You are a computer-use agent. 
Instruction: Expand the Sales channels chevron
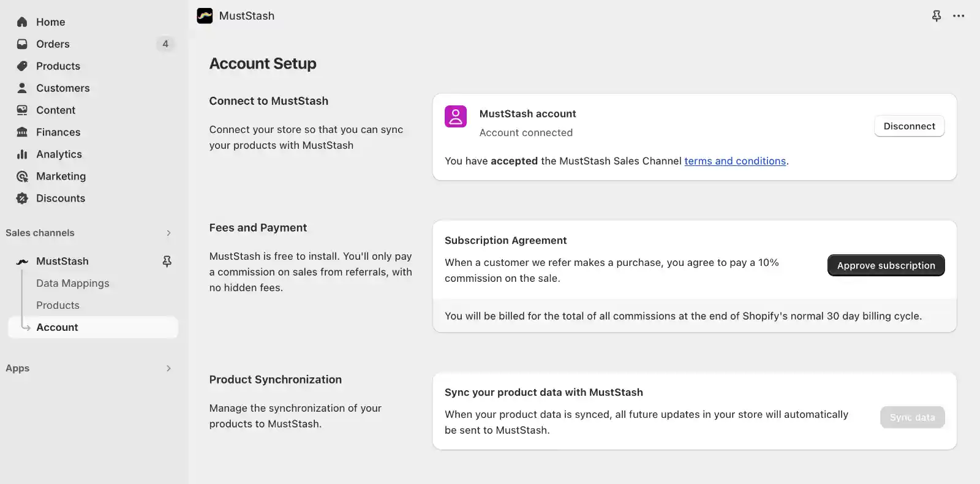tap(168, 233)
